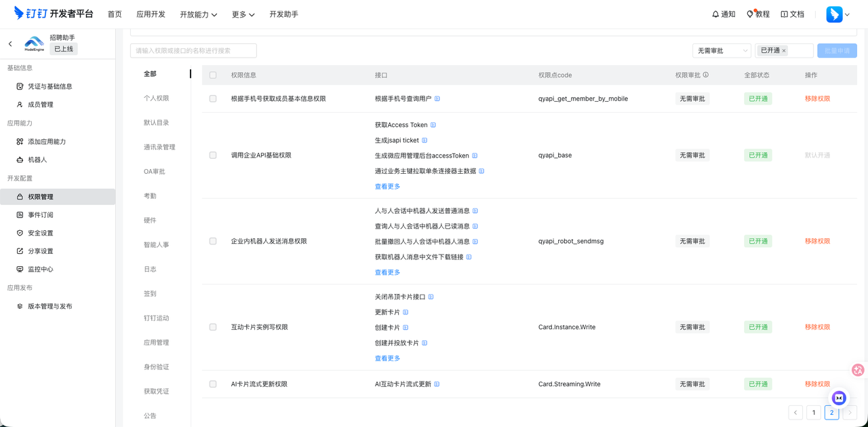The height and width of the screenshot is (427, 868).
Task: Open the 无需审批 filter dropdown
Action: tap(721, 50)
